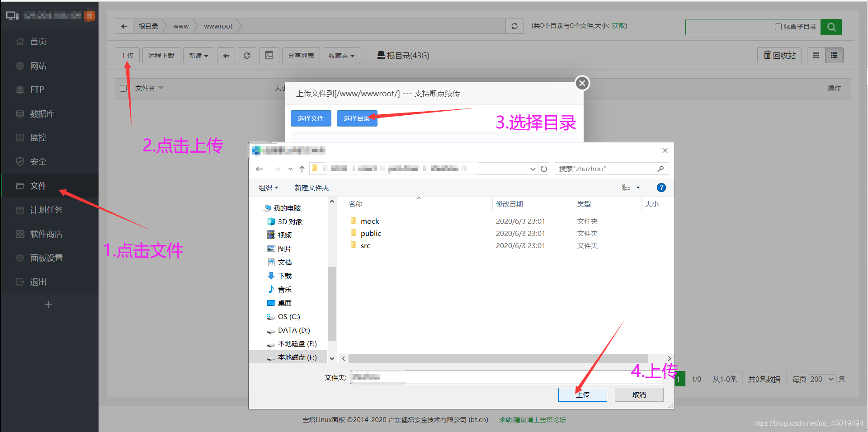
Task: Expand the 新建 (New) dropdown
Action: 198,55
